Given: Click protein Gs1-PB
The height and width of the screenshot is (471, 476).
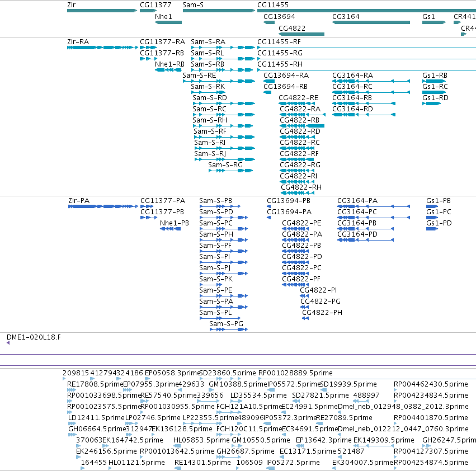Looking at the screenshot, I should click(x=432, y=206).
